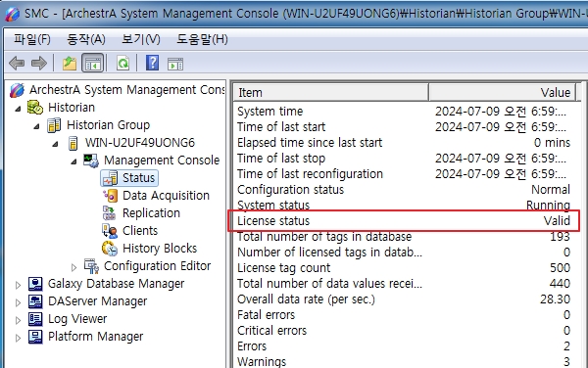Select the Fatal errors row
Viewport: 588px width, 368px height.
click(x=404, y=315)
